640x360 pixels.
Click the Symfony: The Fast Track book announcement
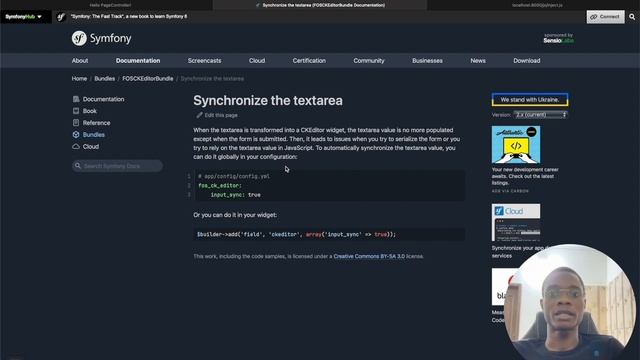[129, 17]
